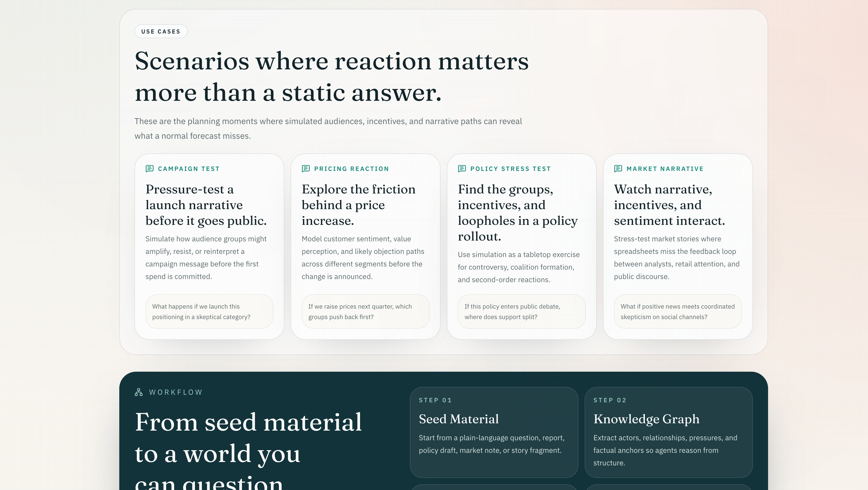The height and width of the screenshot is (490, 868).
Task: Click the 'Use simulation as a tabletop exercise' description
Action: 519,267
